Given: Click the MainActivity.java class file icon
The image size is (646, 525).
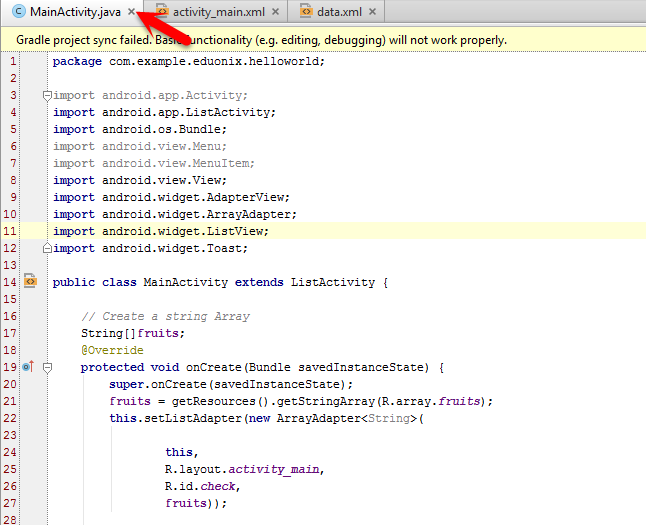Looking at the screenshot, I should [19, 12].
